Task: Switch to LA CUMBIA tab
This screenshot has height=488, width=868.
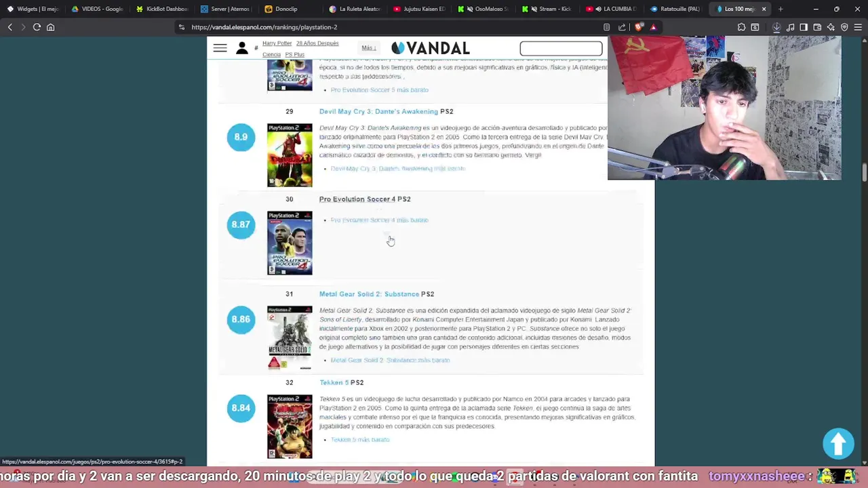Action: (x=613, y=9)
